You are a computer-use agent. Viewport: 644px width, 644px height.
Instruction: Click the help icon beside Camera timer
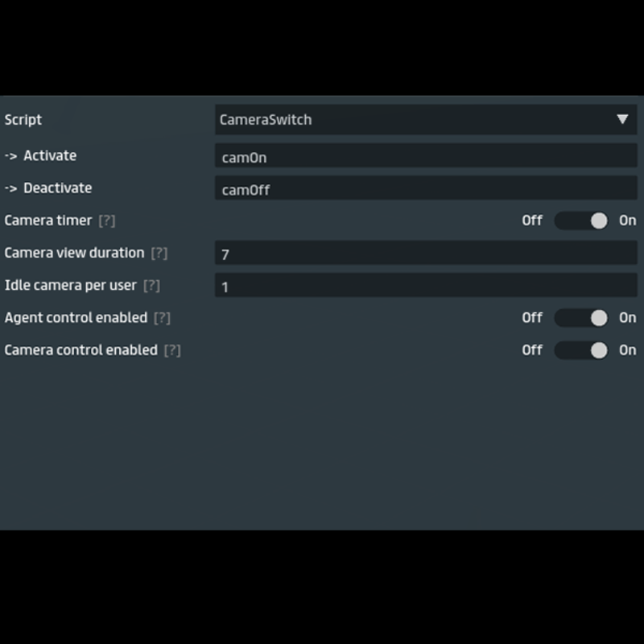106,221
